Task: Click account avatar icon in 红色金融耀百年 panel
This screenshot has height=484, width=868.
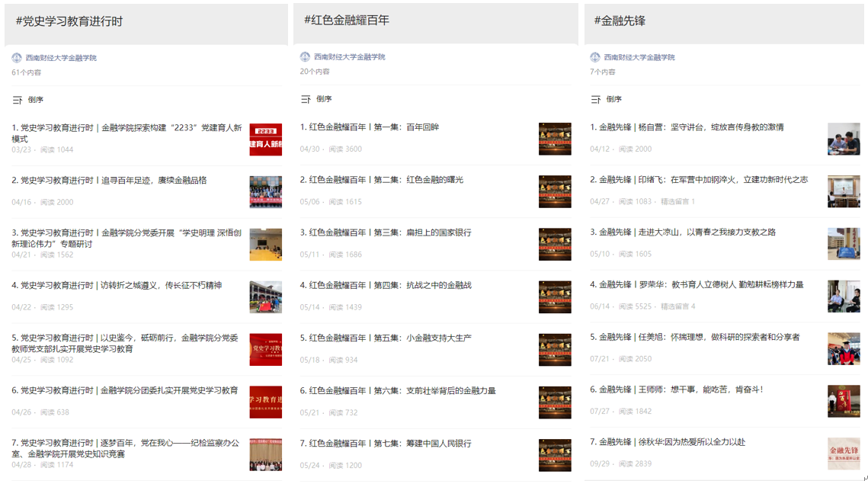Action: 305,57
